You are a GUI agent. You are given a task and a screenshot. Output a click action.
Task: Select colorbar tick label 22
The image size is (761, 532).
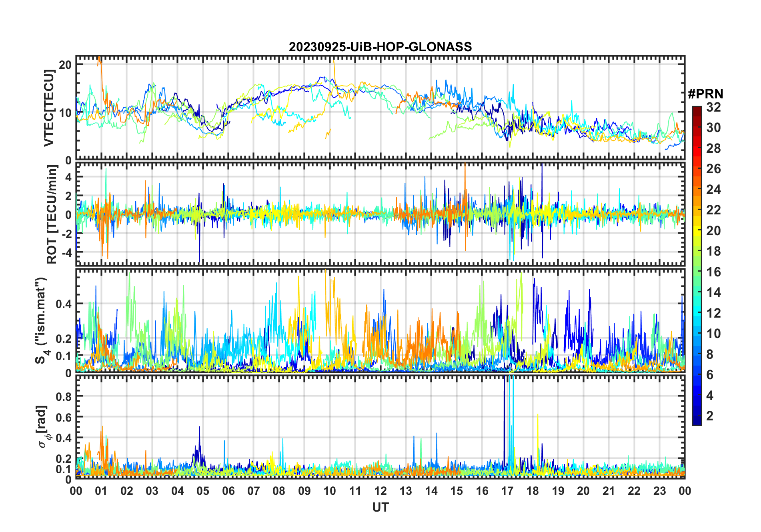tap(713, 210)
